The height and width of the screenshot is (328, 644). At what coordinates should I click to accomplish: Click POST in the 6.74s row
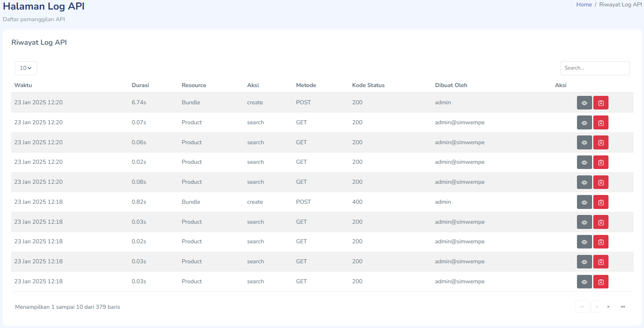click(x=303, y=102)
